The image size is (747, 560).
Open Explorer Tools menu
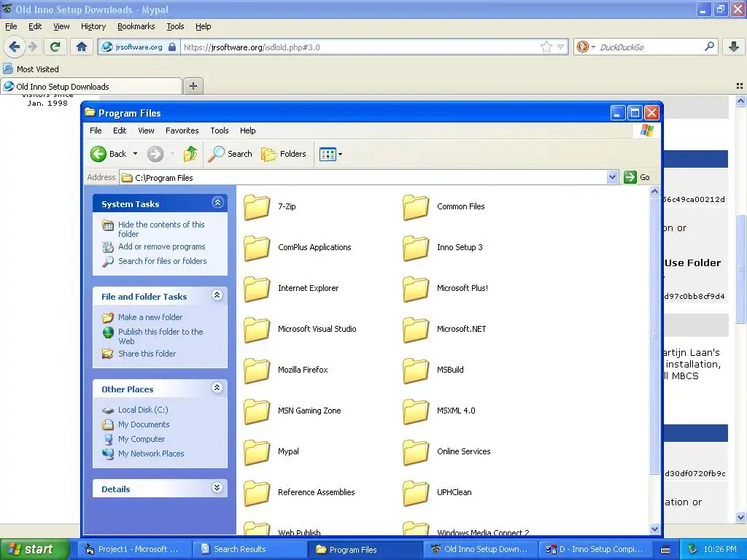[219, 131]
